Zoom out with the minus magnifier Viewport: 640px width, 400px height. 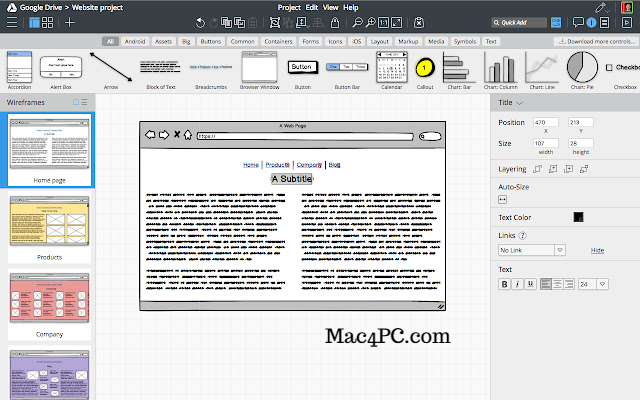tap(357, 22)
